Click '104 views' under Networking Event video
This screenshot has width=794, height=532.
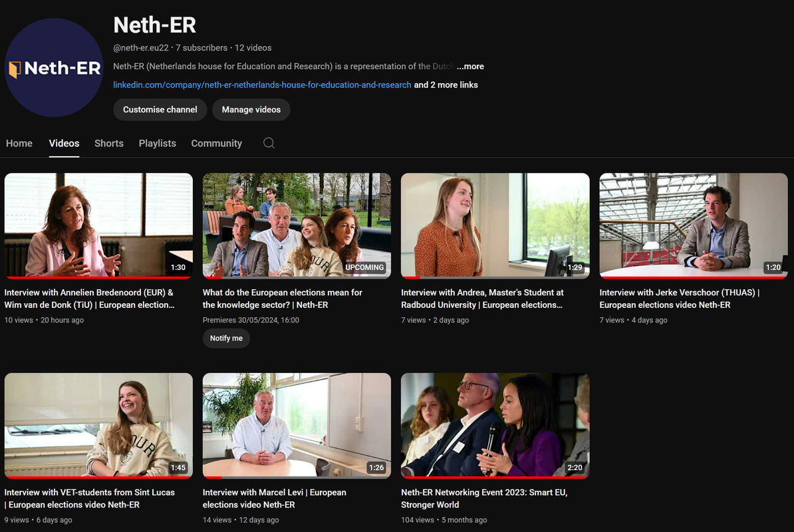coord(417,520)
